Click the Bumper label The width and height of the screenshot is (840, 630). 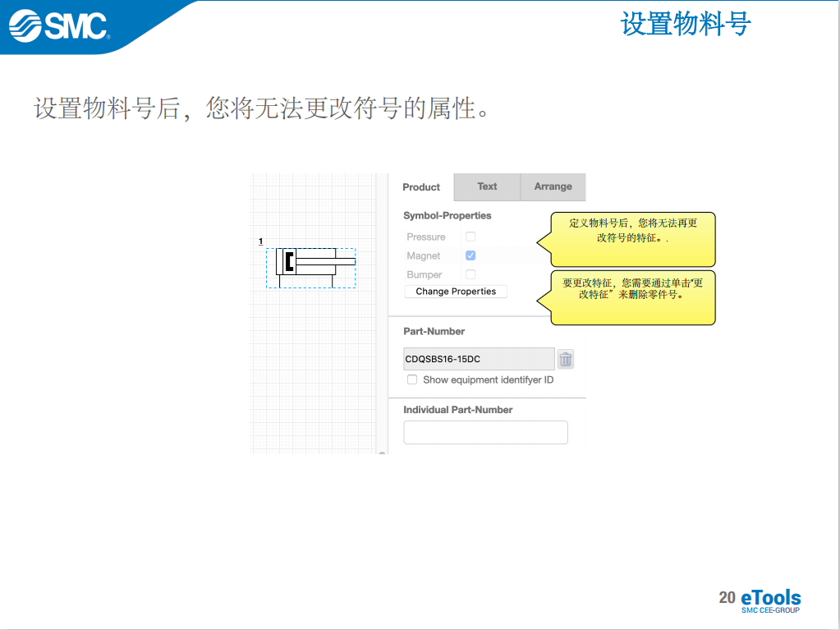click(x=425, y=275)
